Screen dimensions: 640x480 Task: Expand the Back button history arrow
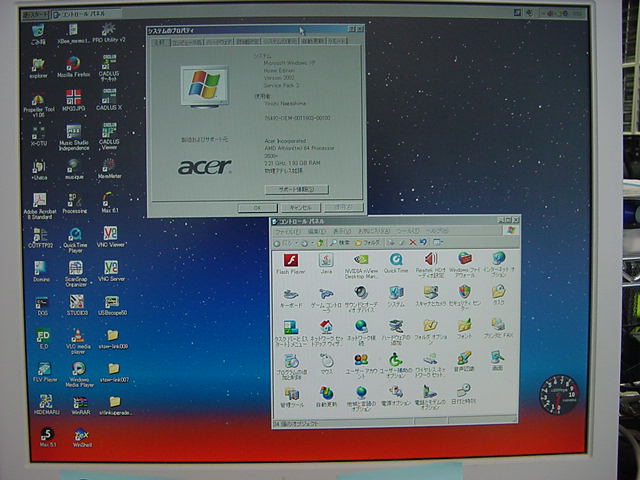[291, 242]
